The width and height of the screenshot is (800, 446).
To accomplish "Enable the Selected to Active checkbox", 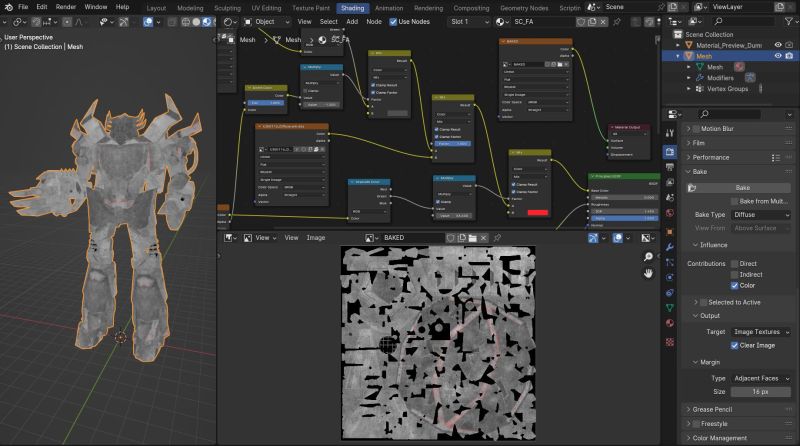I will pos(703,303).
